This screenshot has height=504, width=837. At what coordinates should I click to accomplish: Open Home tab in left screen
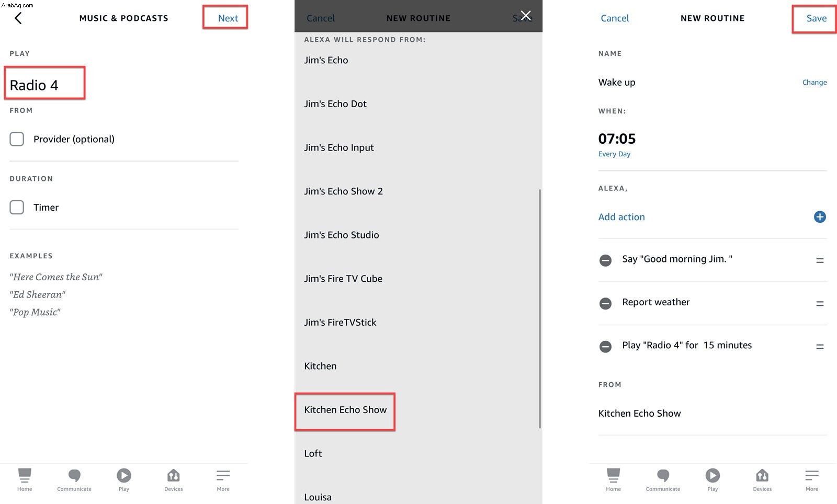[25, 479]
